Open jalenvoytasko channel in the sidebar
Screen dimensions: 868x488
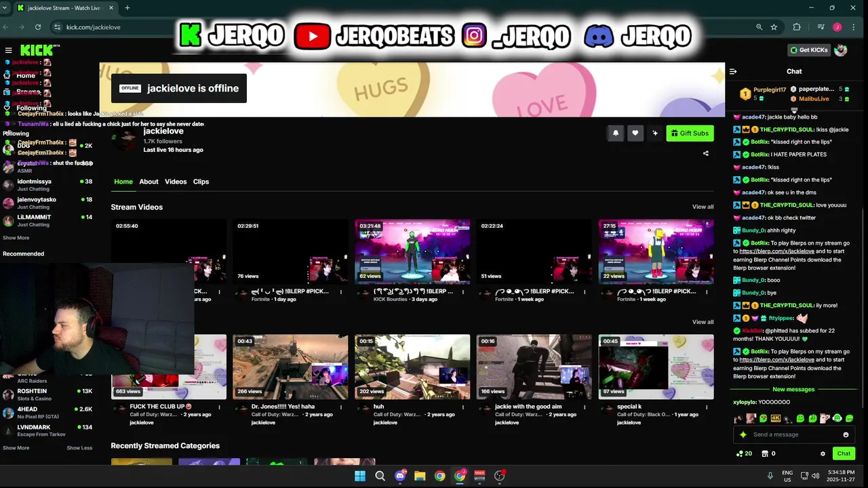47,203
